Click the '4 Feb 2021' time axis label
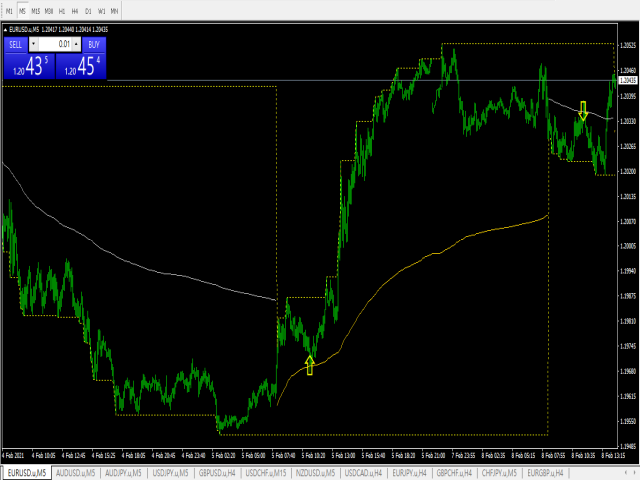Image resolution: width=640 pixels, height=480 pixels. point(13,455)
